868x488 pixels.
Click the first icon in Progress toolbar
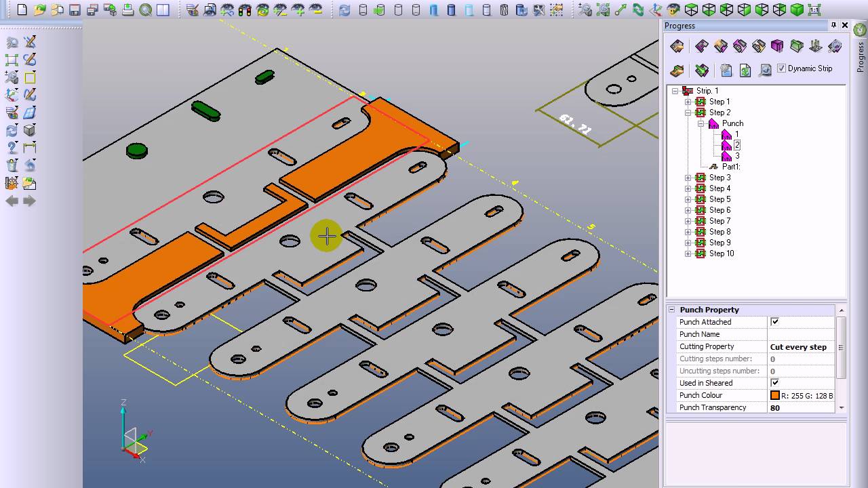point(677,46)
